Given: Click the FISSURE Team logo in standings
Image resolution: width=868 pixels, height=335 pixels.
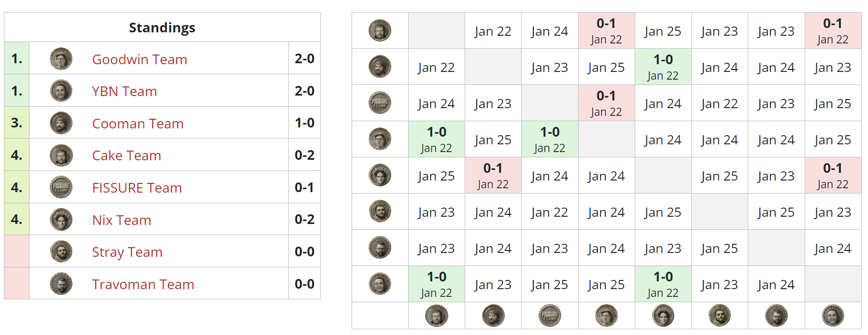Looking at the screenshot, I should pos(61,187).
